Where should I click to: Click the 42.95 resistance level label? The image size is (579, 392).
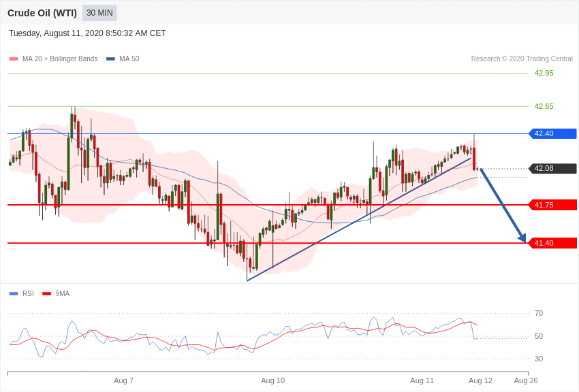544,73
